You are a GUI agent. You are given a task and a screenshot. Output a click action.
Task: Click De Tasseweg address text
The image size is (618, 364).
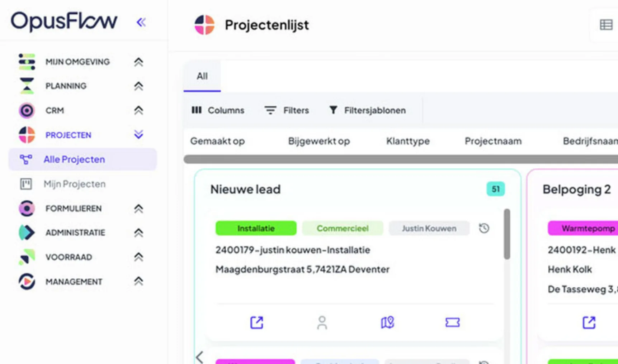click(582, 289)
